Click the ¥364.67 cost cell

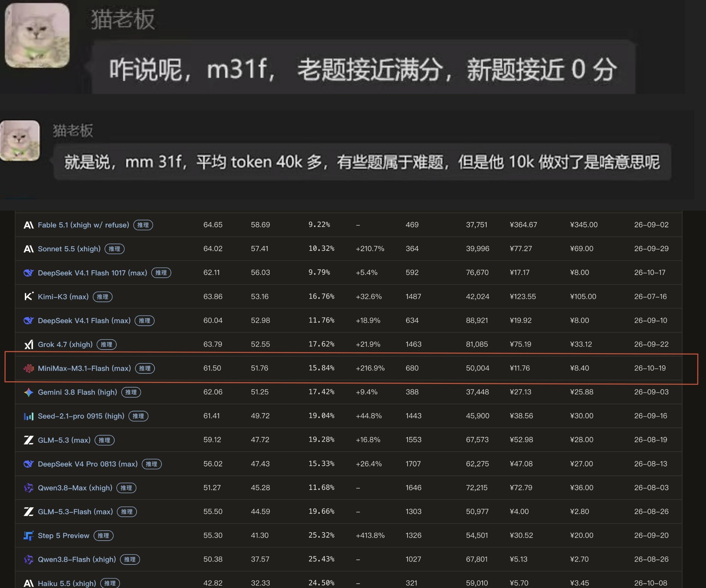523,225
